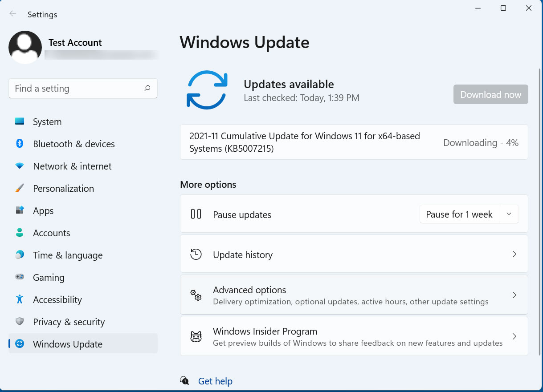Expand the pause duration dropdown arrow

pyautogui.click(x=509, y=214)
